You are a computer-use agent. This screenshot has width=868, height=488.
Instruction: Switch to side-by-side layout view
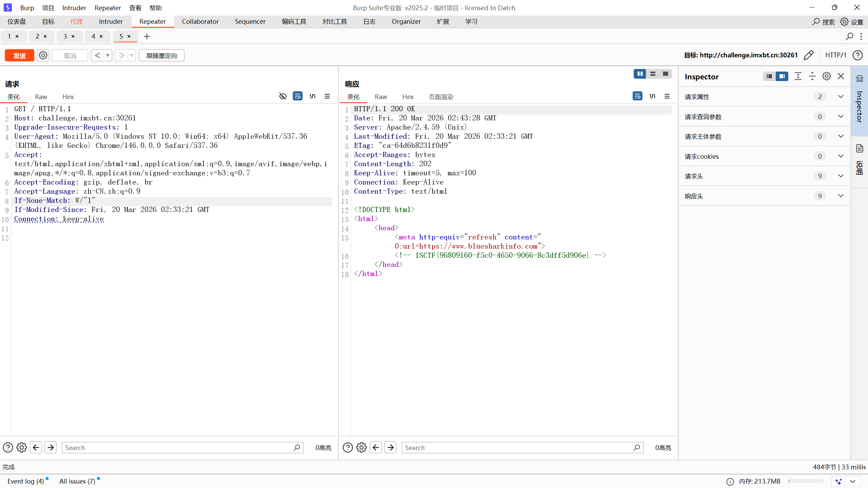pos(640,74)
